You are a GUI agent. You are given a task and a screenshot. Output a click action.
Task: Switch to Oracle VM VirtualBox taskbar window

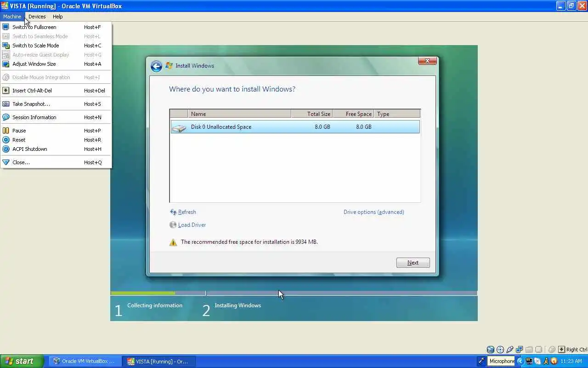(x=85, y=361)
